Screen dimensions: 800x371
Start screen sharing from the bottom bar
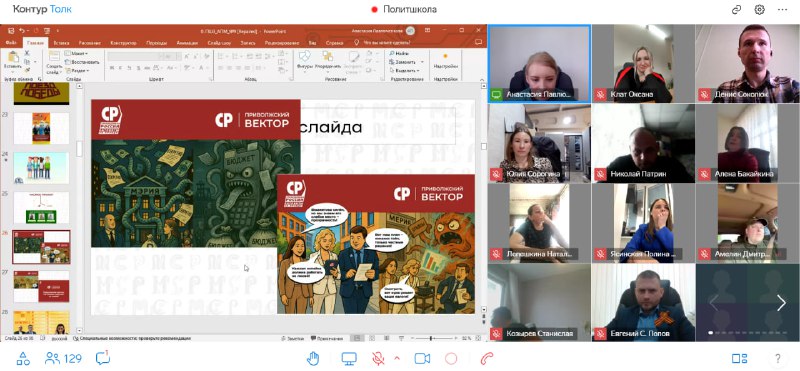tap(349, 359)
